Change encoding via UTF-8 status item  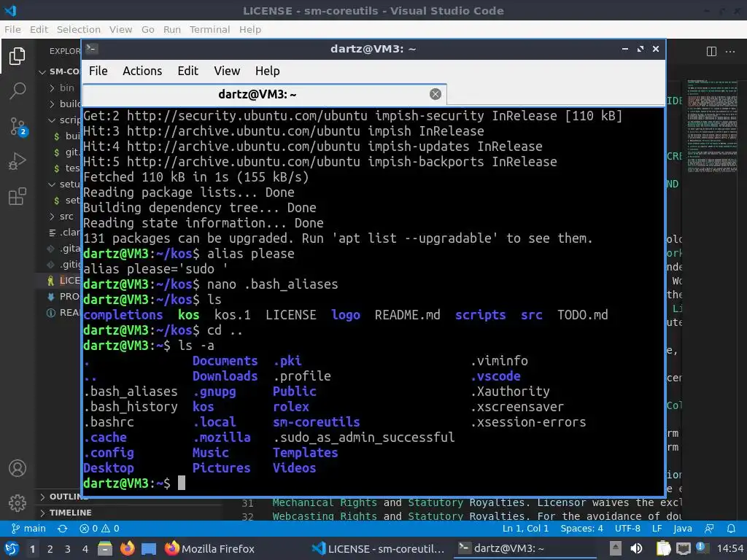point(627,529)
